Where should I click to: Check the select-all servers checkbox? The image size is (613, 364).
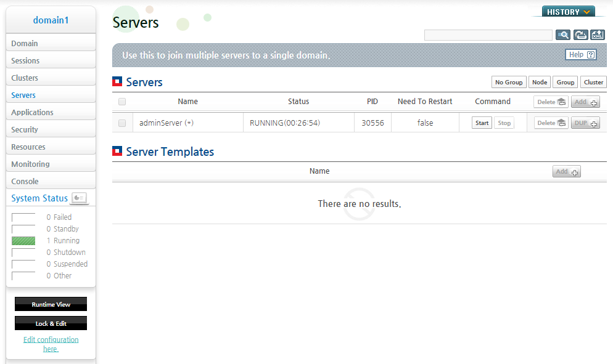click(122, 102)
